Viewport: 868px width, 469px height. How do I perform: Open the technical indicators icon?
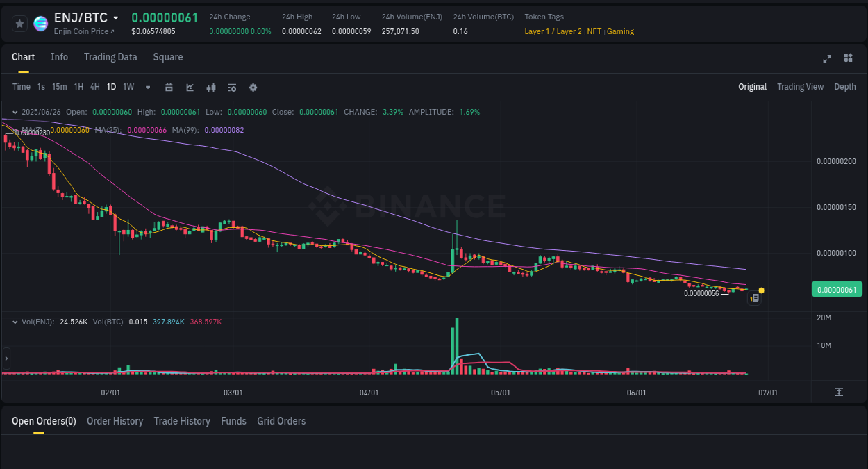pos(231,87)
